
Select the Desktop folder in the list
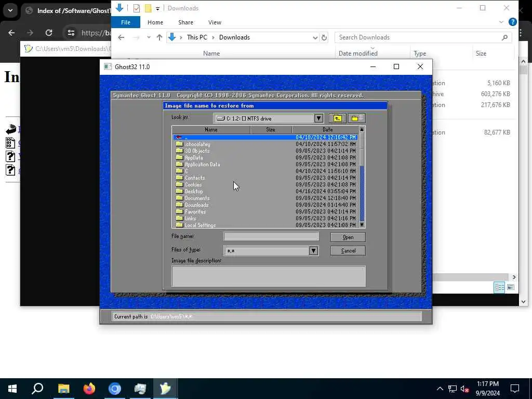265,191
